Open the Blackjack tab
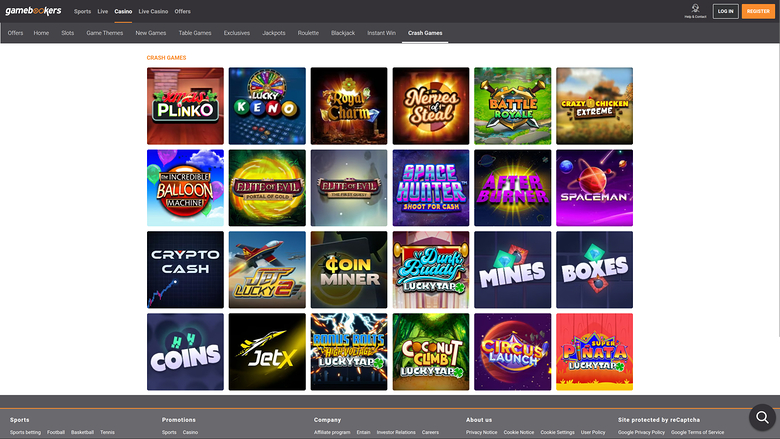The image size is (780, 439). pos(343,33)
